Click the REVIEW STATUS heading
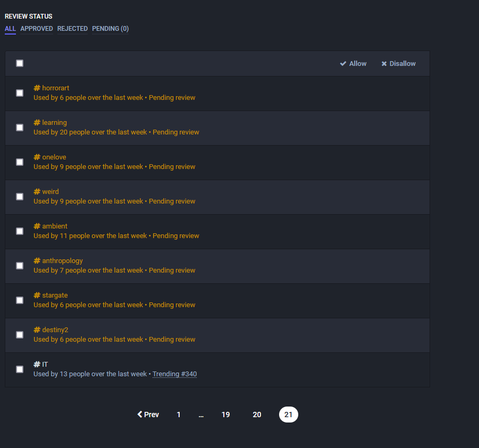Screen dimensions: 479x448 28,16
